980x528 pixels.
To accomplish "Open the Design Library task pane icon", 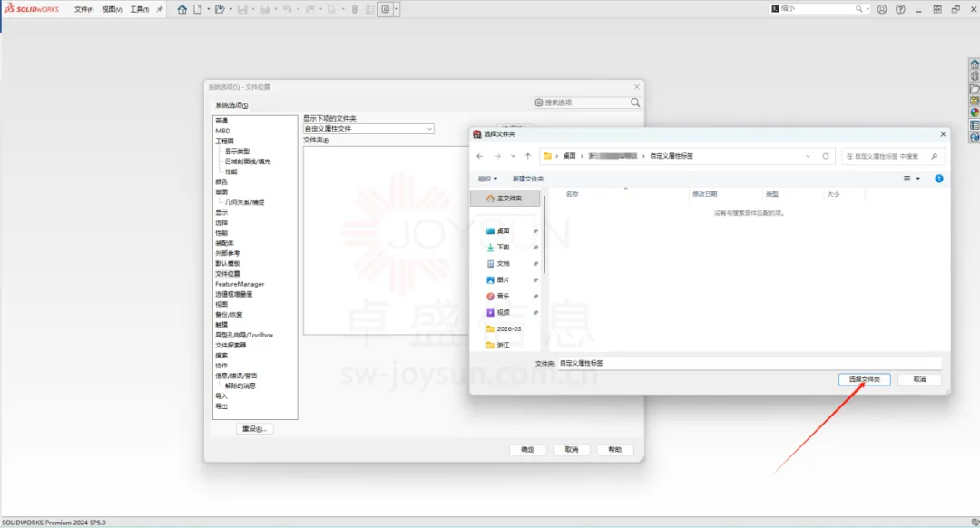I will point(975,76).
